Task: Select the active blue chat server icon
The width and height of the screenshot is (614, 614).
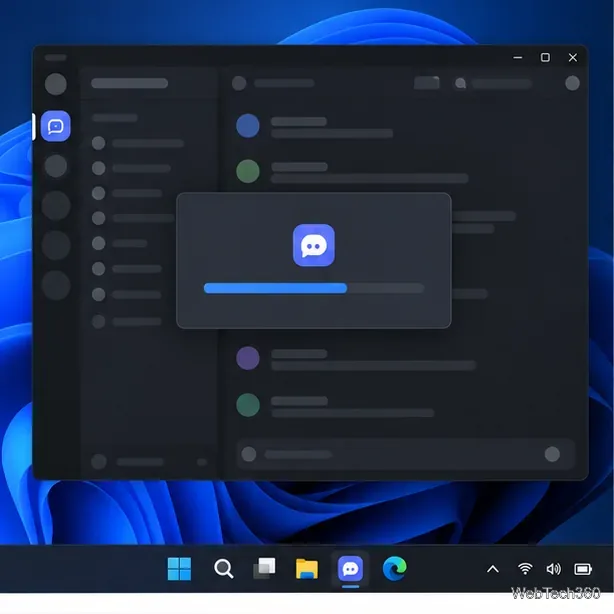Action: 56,126
